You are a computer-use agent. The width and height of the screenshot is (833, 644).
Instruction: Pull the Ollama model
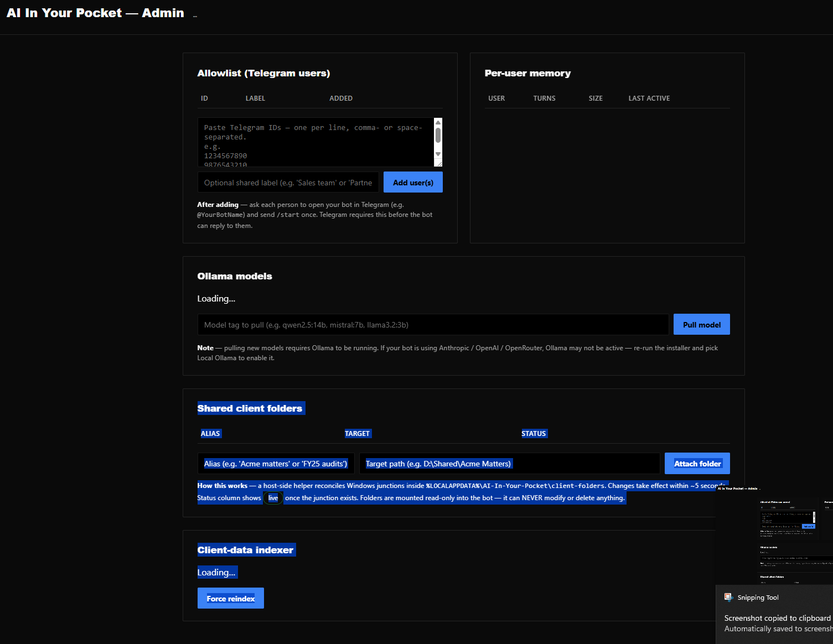701,325
